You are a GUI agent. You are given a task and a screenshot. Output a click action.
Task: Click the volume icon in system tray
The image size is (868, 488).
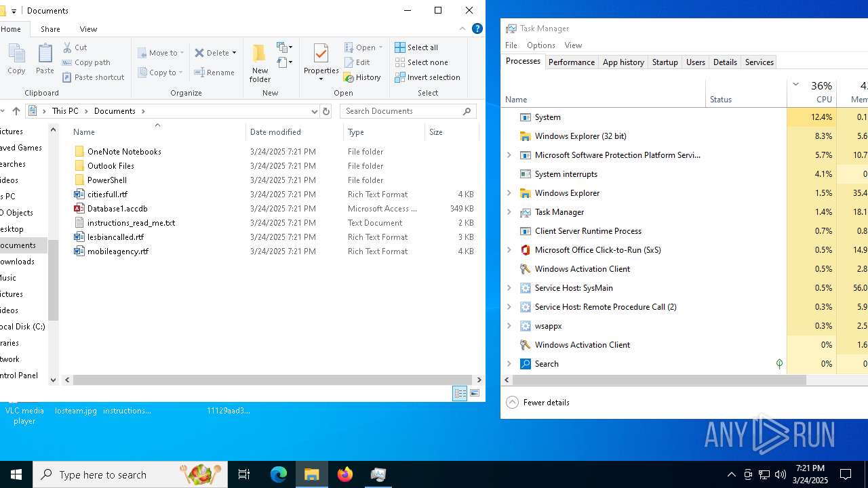[781, 474]
